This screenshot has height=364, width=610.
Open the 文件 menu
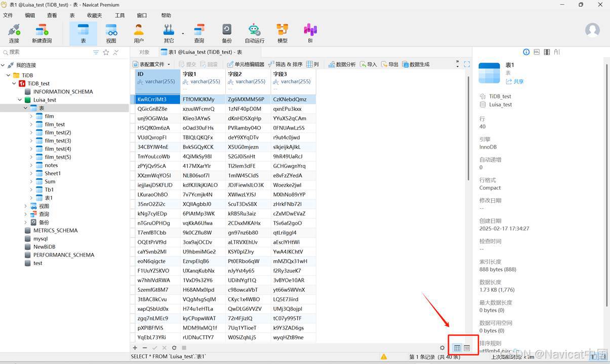point(8,16)
